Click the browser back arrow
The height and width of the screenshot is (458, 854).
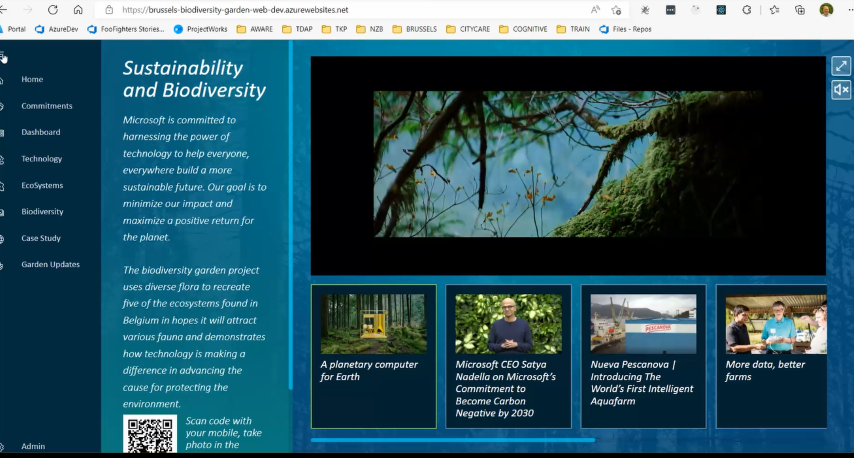(x=3, y=9)
